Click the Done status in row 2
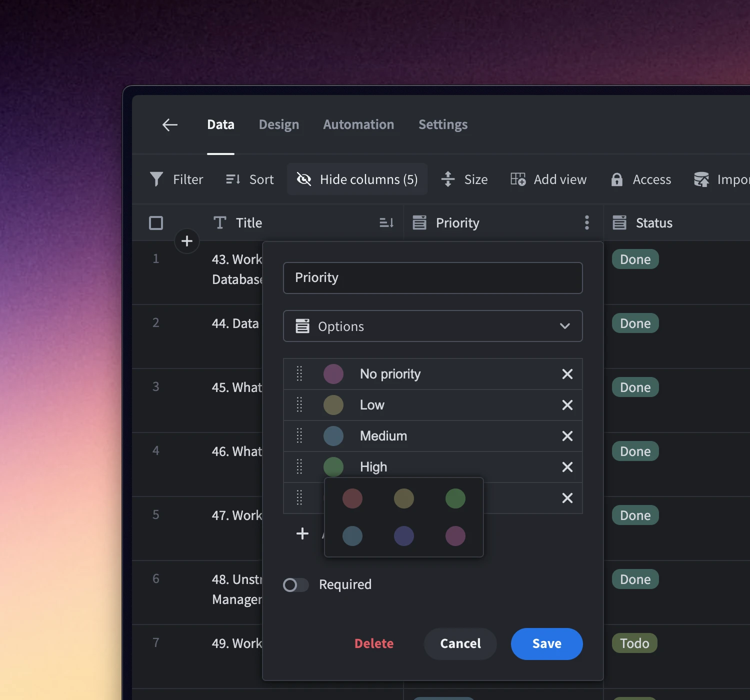 pyautogui.click(x=635, y=323)
